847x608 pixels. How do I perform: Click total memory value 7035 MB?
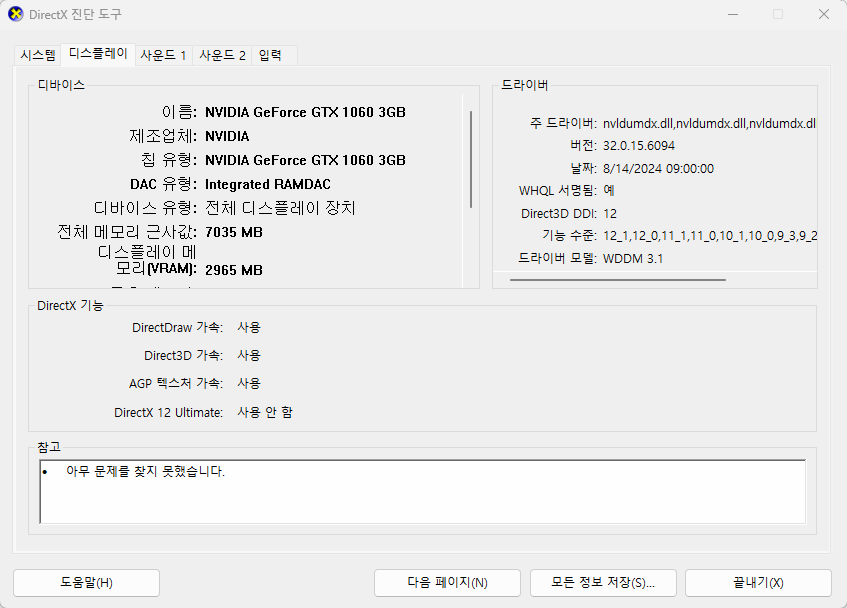(x=233, y=233)
